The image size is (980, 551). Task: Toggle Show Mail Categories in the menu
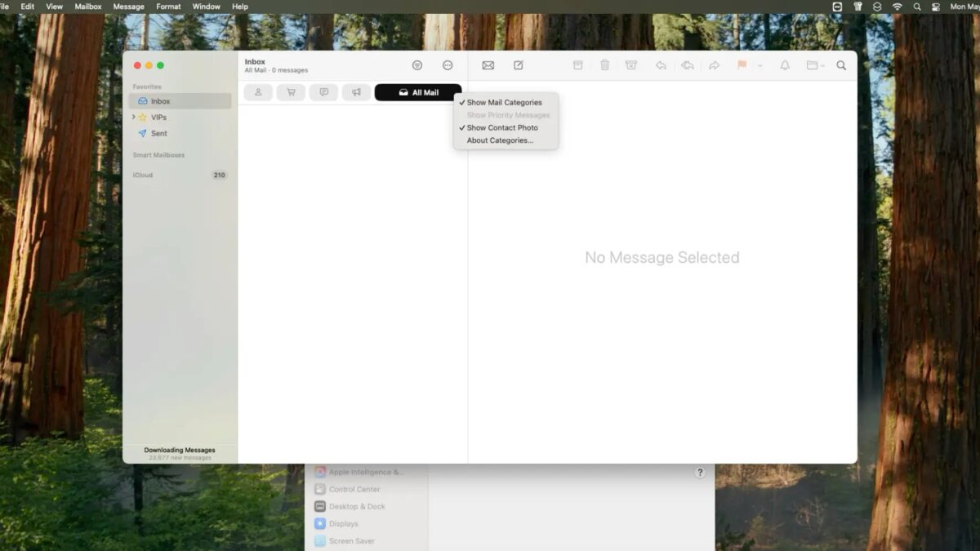pos(504,102)
